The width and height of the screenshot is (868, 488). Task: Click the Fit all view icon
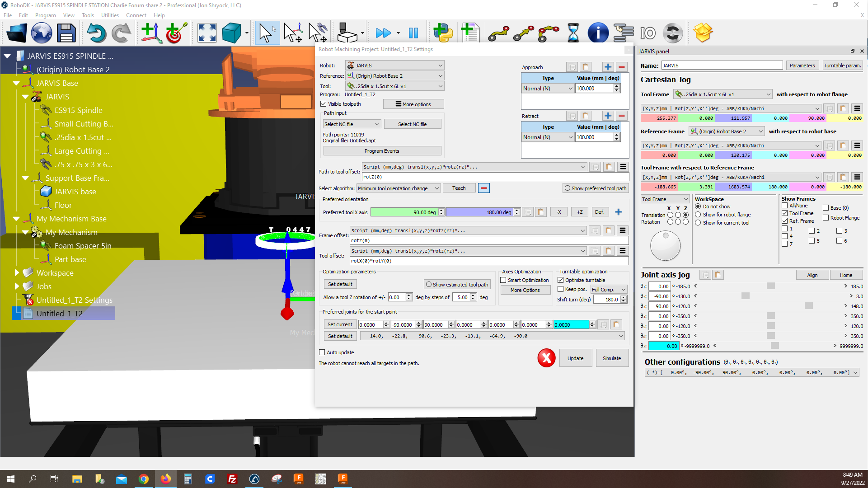coord(207,33)
